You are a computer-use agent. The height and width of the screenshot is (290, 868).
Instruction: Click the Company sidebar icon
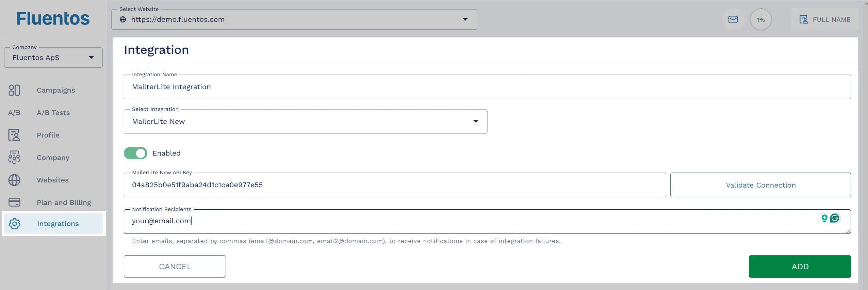click(14, 158)
